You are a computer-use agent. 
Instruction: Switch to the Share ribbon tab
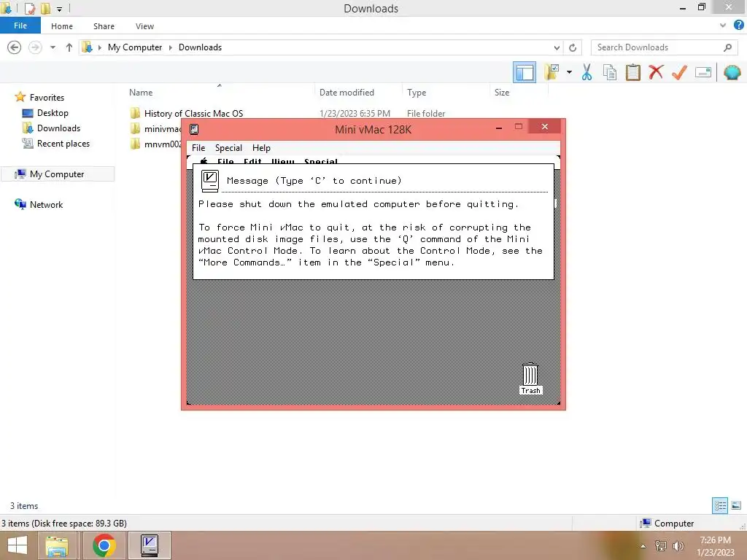[x=104, y=26]
